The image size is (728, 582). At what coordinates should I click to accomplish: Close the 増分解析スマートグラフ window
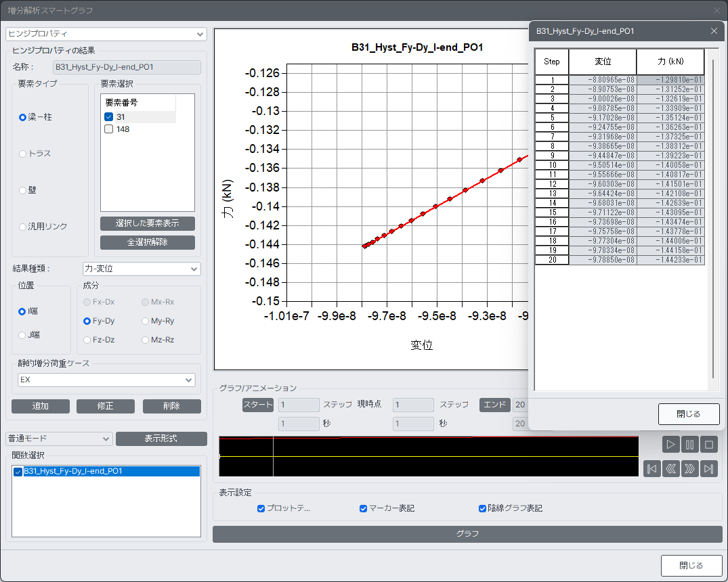click(717, 10)
